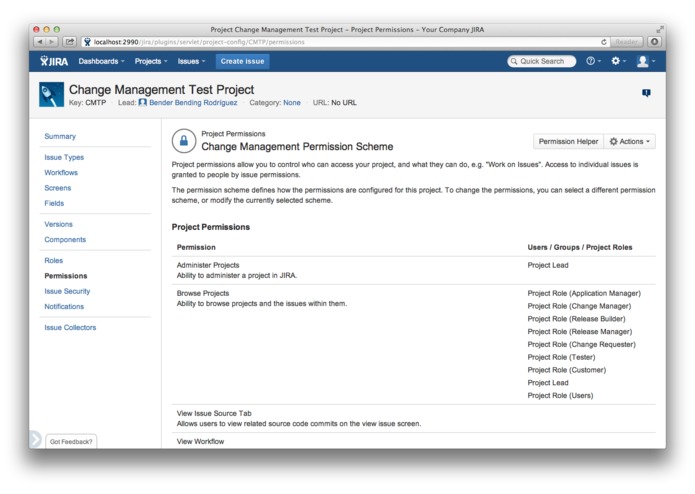The height and width of the screenshot is (494, 695).
Task: Open the Summary sidebar item
Action: coord(60,136)
